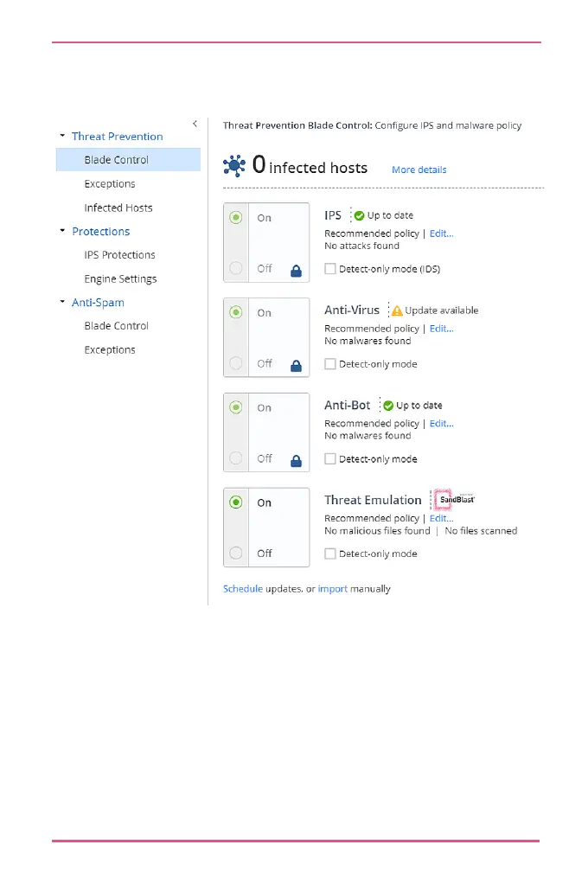Viewport: 588px width, 883px height.
Task: Click the Anti-Spam section heading
Action: (x=98, y=303)
